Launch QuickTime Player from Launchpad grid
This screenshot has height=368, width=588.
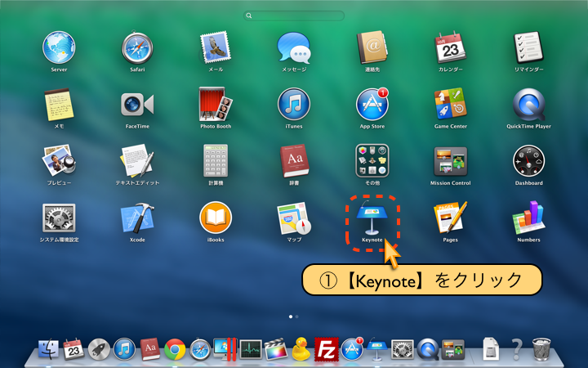point(528,105)
